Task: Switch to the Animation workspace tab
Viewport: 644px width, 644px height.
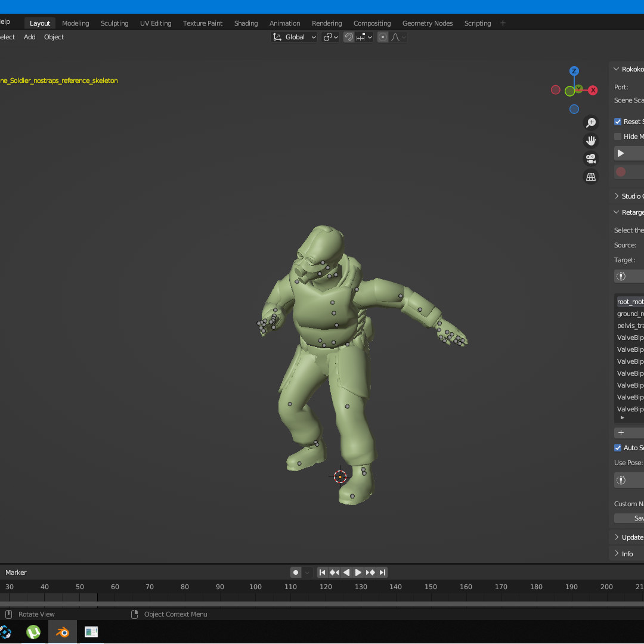Action: pyautogui.click(x=284, y=23)
